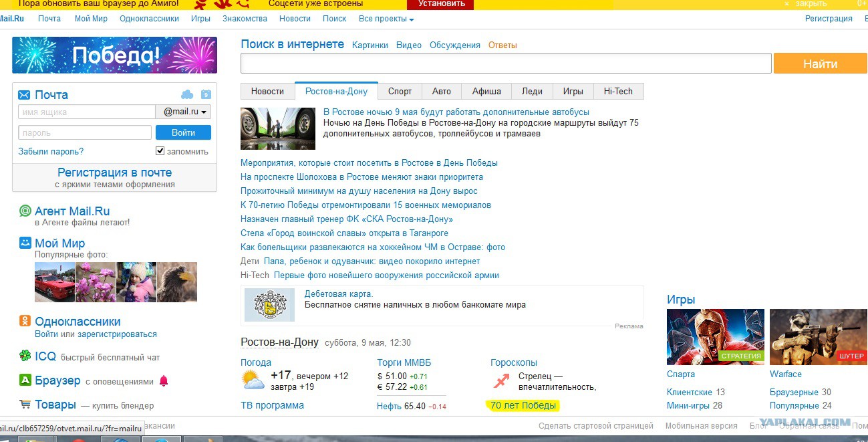The image size is (868, 442).
Task: Open the Леди tab
Action: 532,91
